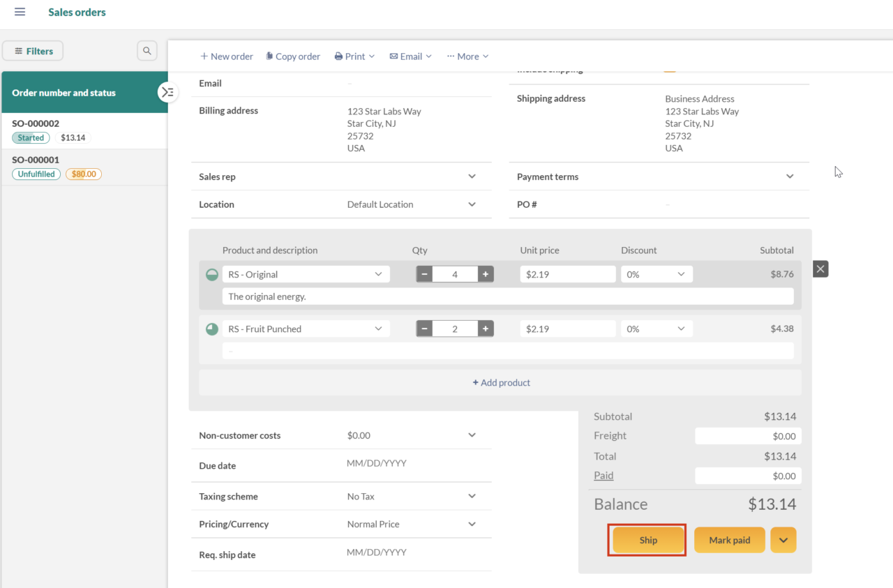Viewport: 893px width, 588px height.
Task: Click the search magnifier icon
Action: point(147,50)
